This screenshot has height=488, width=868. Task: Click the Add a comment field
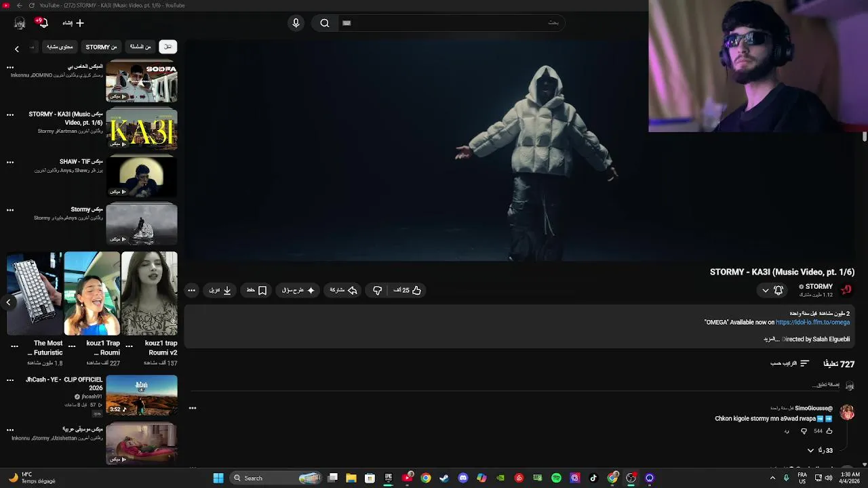pos(515,385)
